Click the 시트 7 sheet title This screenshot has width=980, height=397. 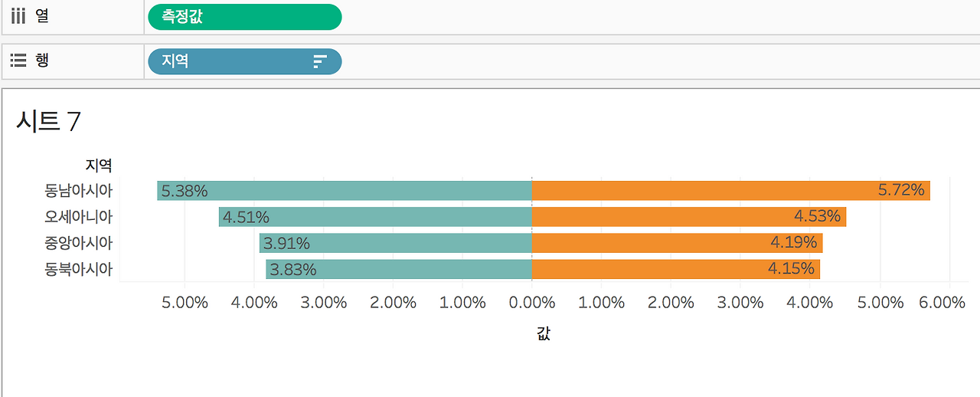click(47, 121)
